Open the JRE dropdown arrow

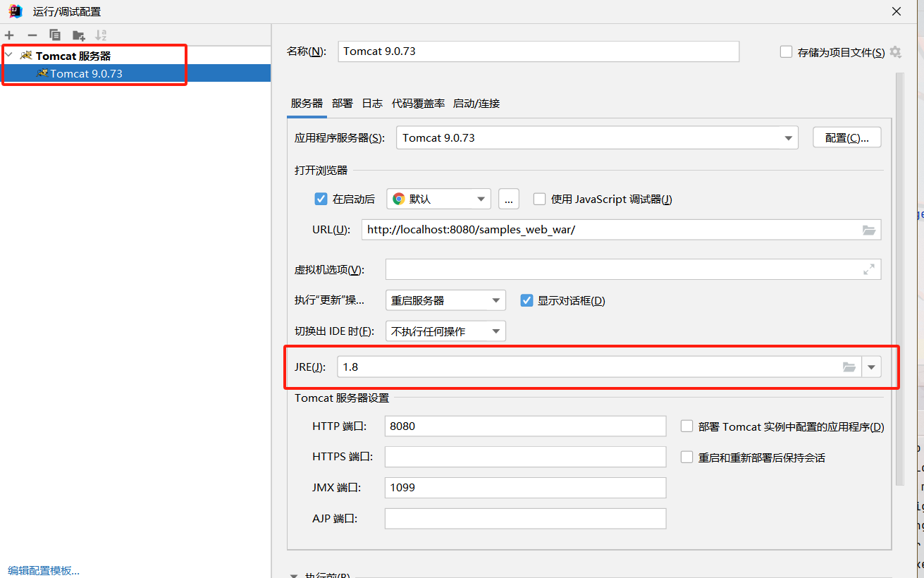click(872, 367)
